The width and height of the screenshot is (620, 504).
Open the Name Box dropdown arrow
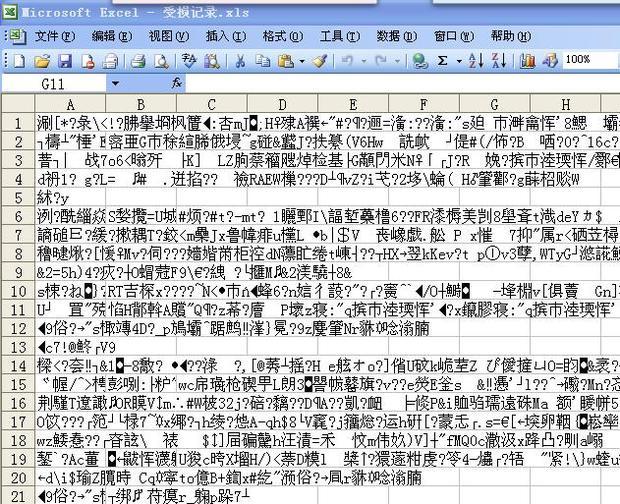pos(115,84)
